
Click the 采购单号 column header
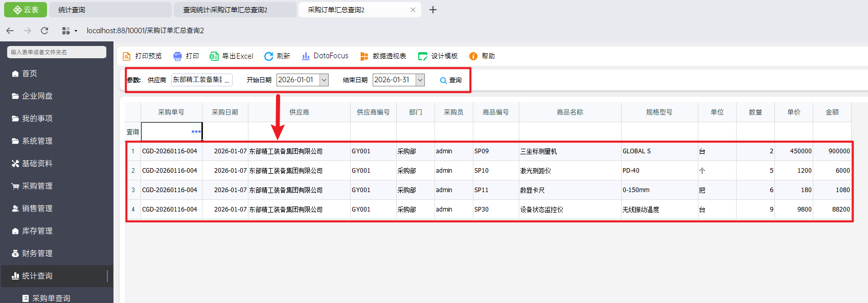click(x=171, y=112)
